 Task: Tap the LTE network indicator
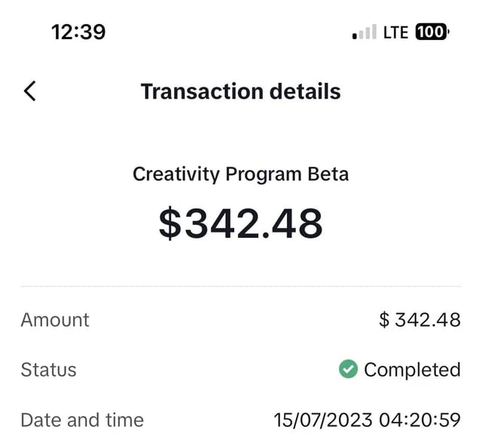click(x=395, y=32)
